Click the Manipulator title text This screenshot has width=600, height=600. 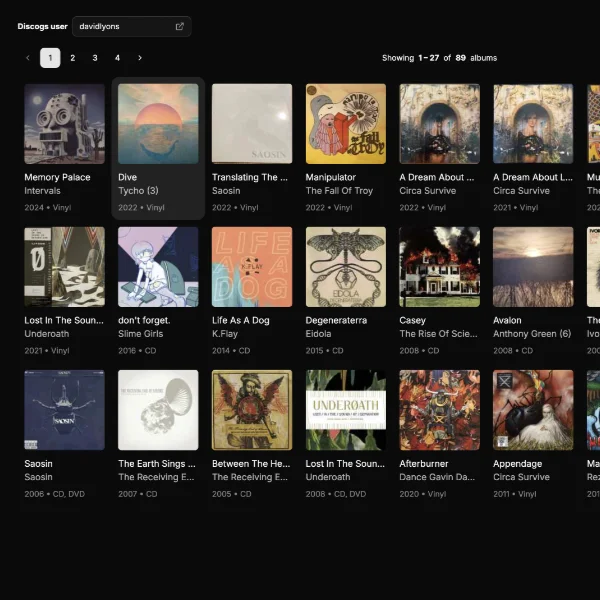(x=331, y=177)
